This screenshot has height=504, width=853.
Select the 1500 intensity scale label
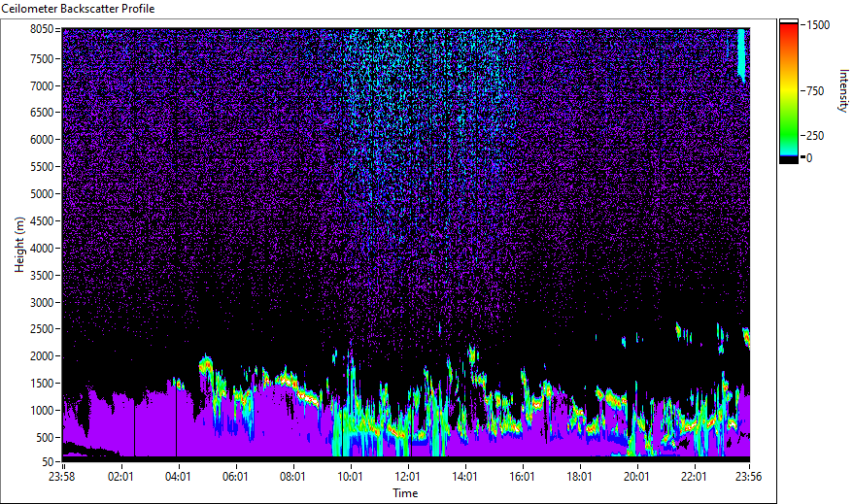tap(818, 25)
